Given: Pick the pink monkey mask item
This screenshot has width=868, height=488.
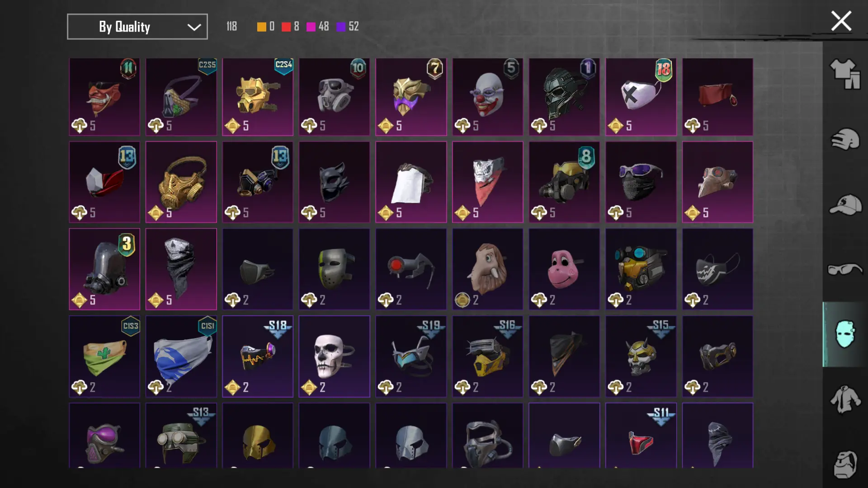Looking at the screenshot, I should (564, 269).
